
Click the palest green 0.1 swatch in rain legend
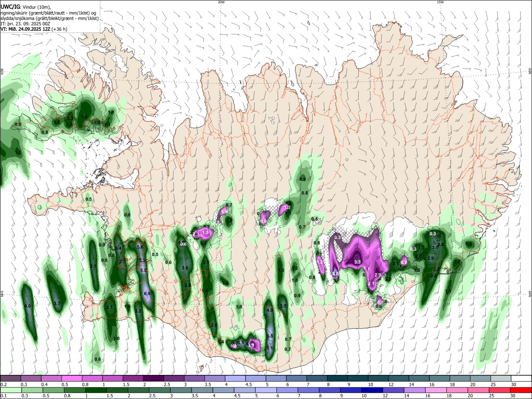pyautogui.click(x=10, y=390)
